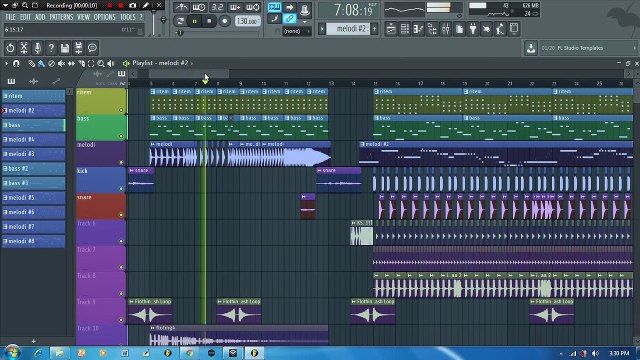Image resolution: width=640 pixels, height=360 pixels.
Task: Toggle the 3.2 countdown before recording
Action: [217, 7]
